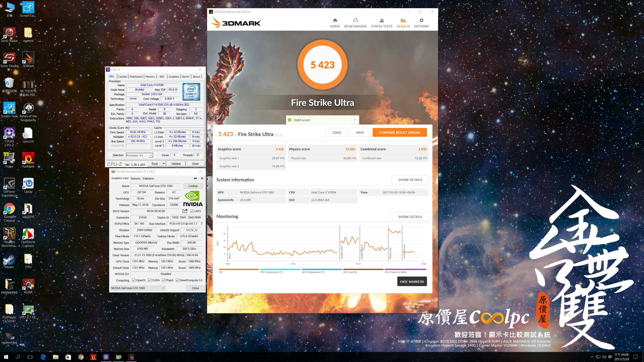Show hidden system tray icons chevron

(x=592, y=357)
